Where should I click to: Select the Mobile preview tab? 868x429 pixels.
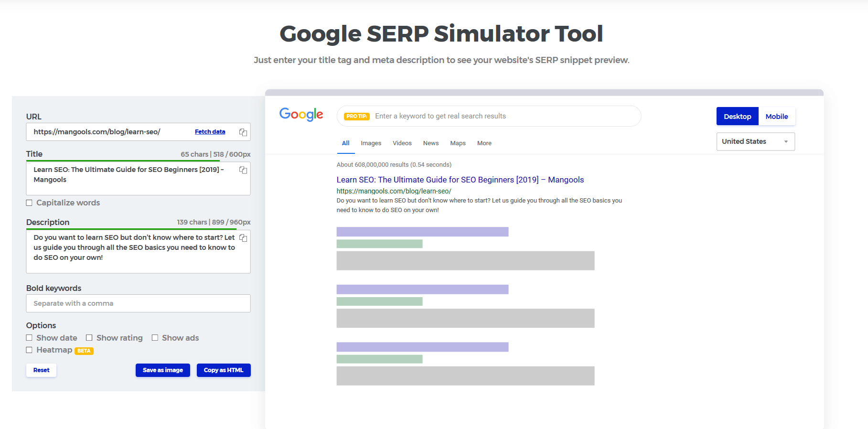tap(777, 117)
